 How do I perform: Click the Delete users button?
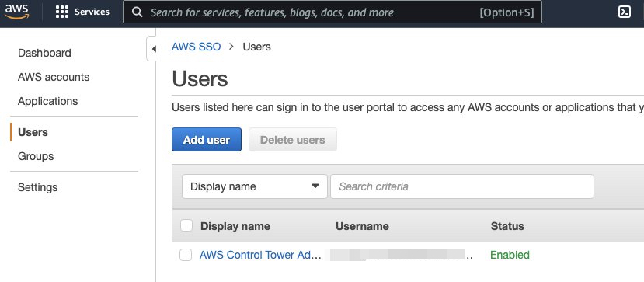pos(293,140)
